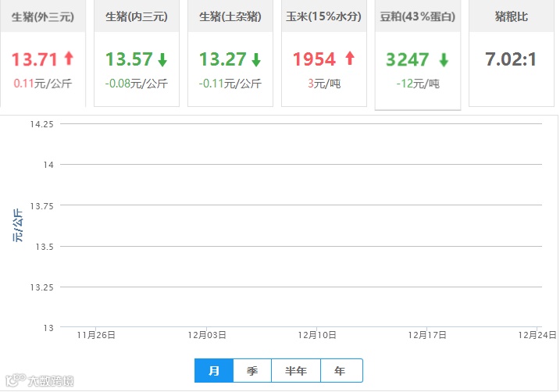This screenshot has height=392, width=560.
Task: Click the change text -0.11元/公斤
Action: pos(230,84)
